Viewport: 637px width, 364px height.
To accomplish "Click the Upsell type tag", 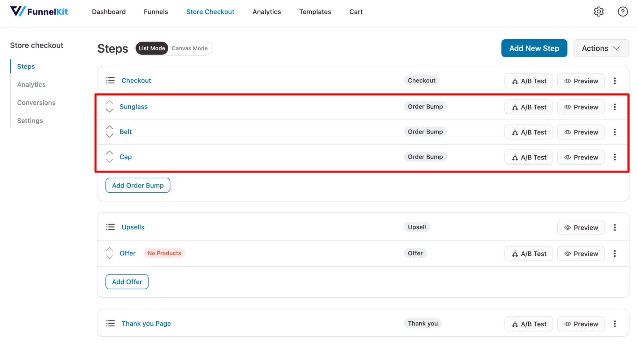I will point(417,227).
